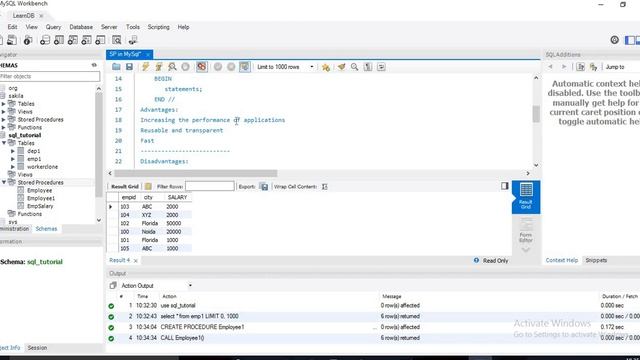The image size is (640, 360).
Task: Open the Snippets tab
Action: point(596,260)
